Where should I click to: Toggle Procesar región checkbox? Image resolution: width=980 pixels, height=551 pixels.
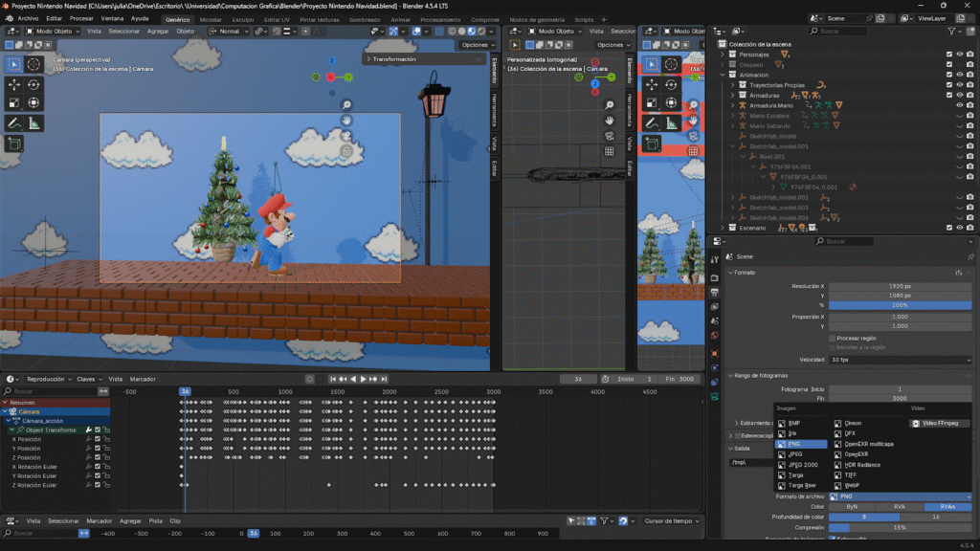(x=832, y=338)
